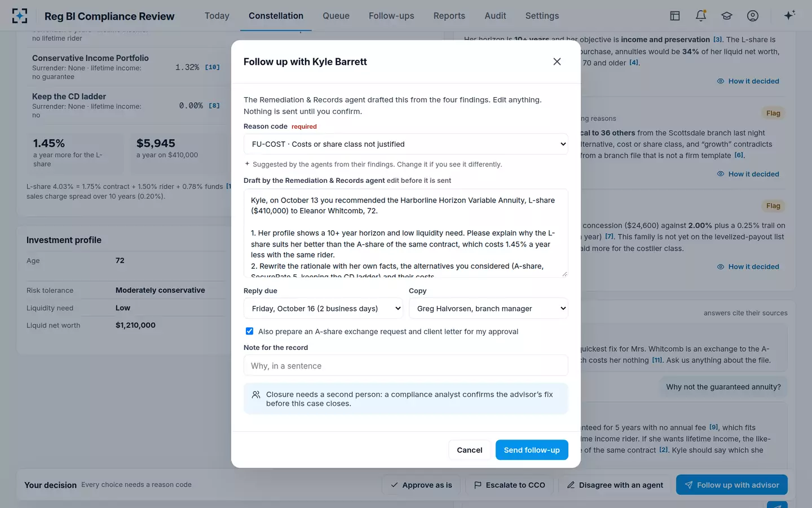The image size is (812, 508).
Task: Click the $5,945 a year cost figure
Action: click(x=156, y=143)
